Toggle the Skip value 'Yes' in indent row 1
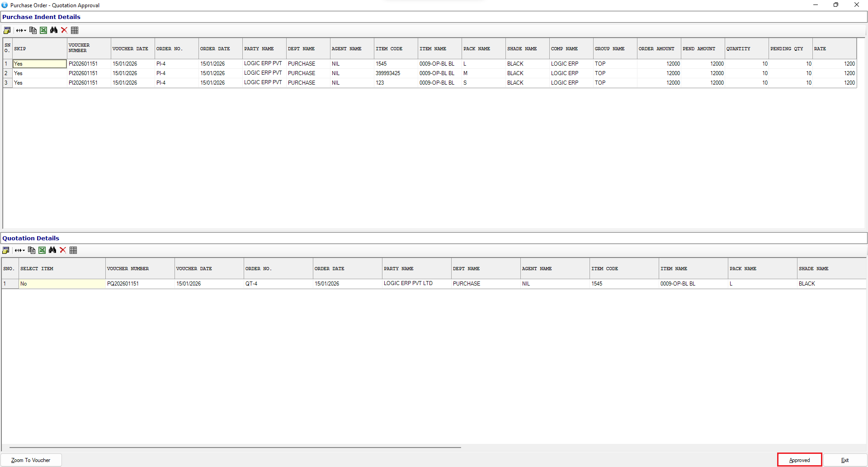This screenshot has width=868, height=467. (40, 64)
